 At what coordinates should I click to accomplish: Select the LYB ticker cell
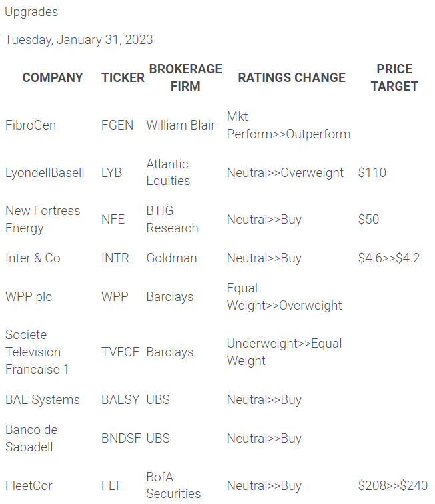click(111, 172)
